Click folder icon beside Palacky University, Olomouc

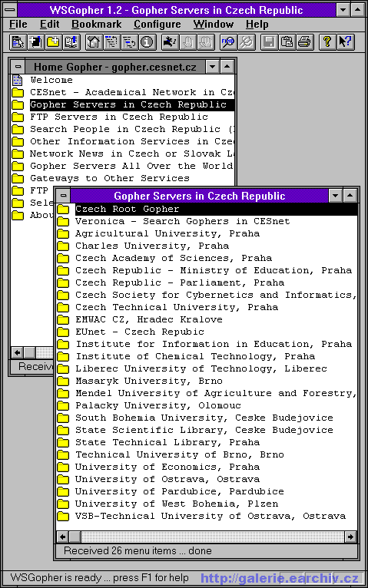63,406
